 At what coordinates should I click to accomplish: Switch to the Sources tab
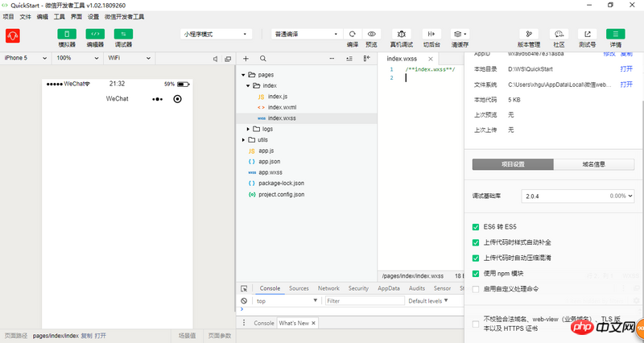(x=299, y=288)
